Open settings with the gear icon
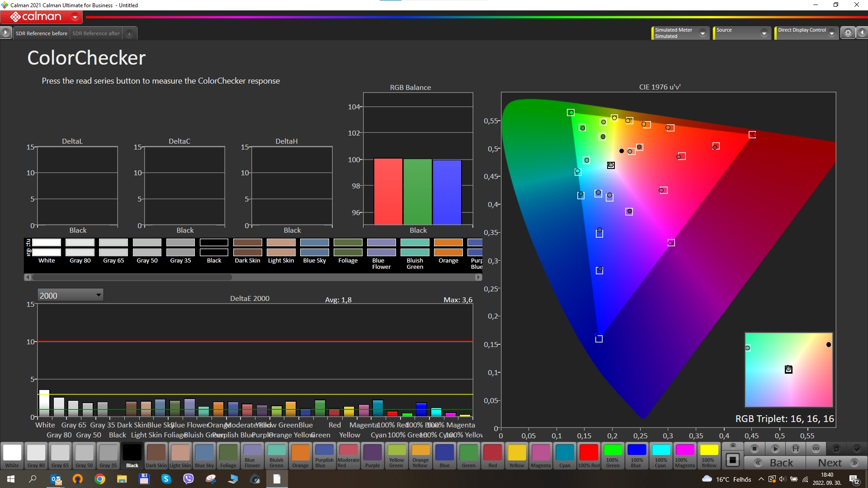 [848, 33]
